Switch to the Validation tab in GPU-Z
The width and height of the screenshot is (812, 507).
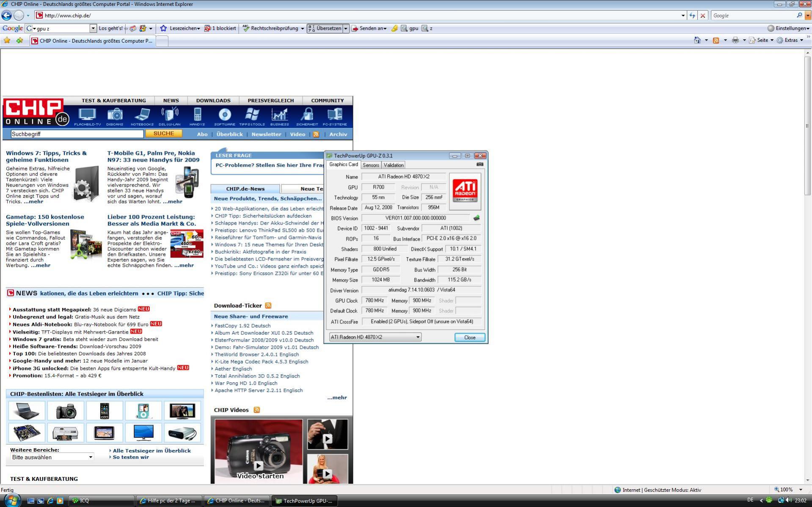coord(394,165)
